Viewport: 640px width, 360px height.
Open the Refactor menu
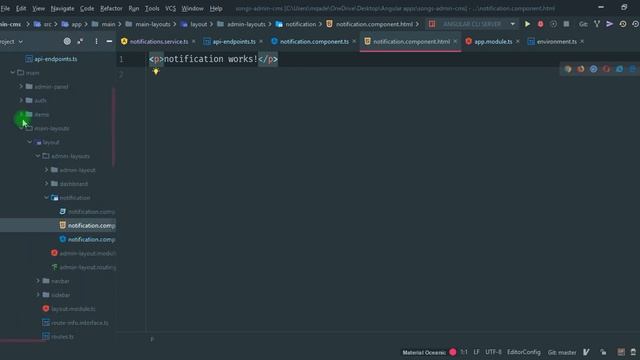111,8
